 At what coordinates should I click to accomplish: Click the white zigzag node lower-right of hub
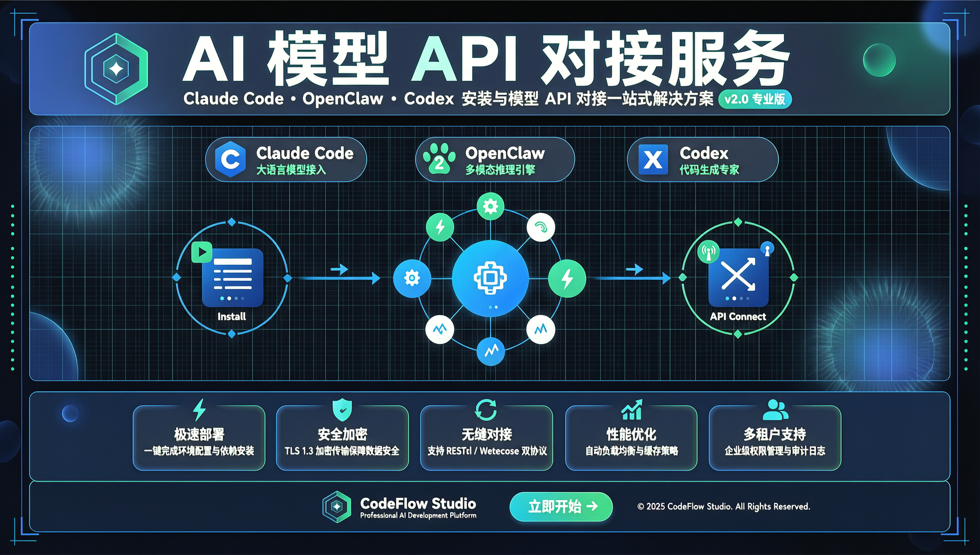point(541,330)
